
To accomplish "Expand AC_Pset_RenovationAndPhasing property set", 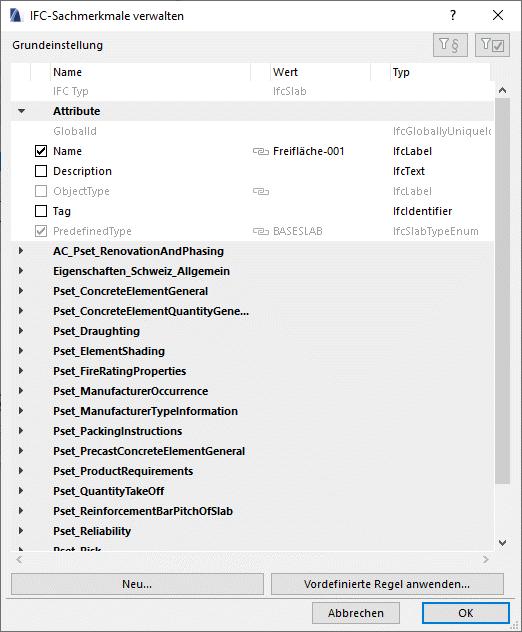I will click(x=21, y=251).
